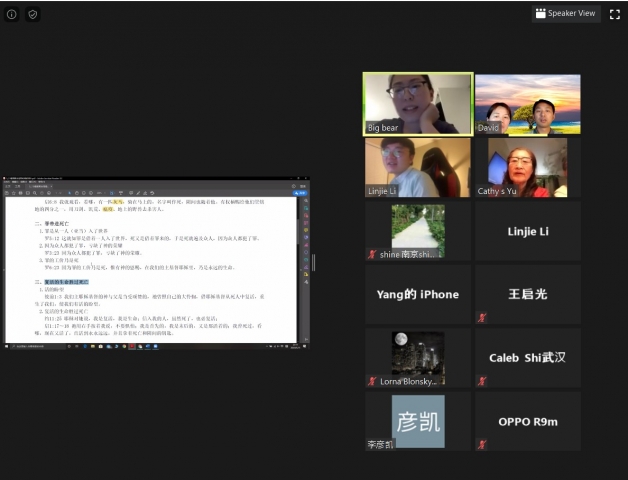Select Linjie Li's live video tile
This screenshot has width=628, height=480.
pyautogui.click(x=417, y=166)
